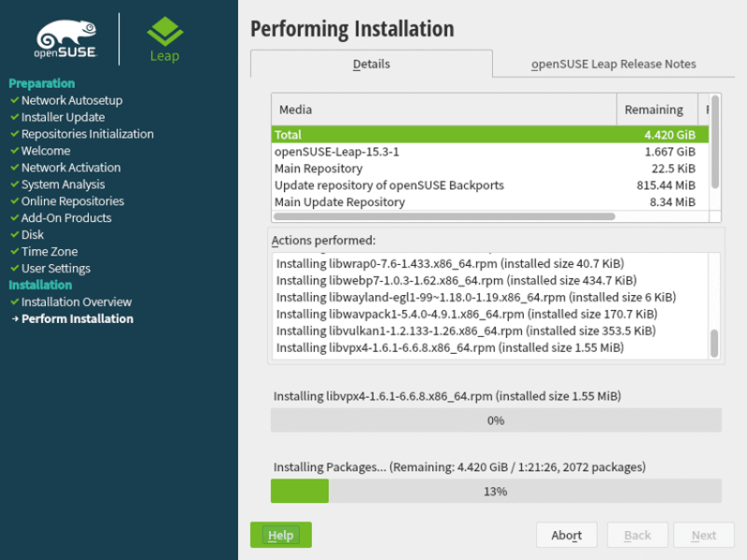Switch to the Details tab
Image resolution: width=747 pixels, height=560 pixels.
coord(371,64)
